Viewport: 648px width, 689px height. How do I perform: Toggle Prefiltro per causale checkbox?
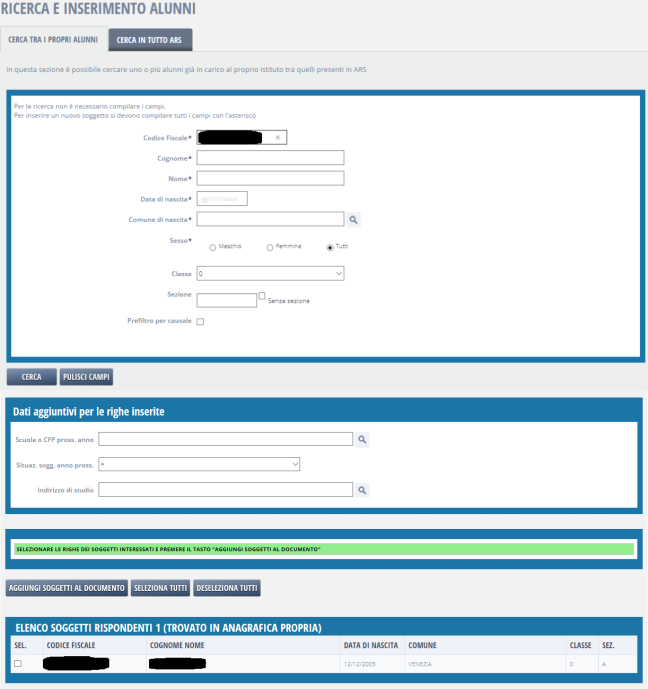[201, 322]
